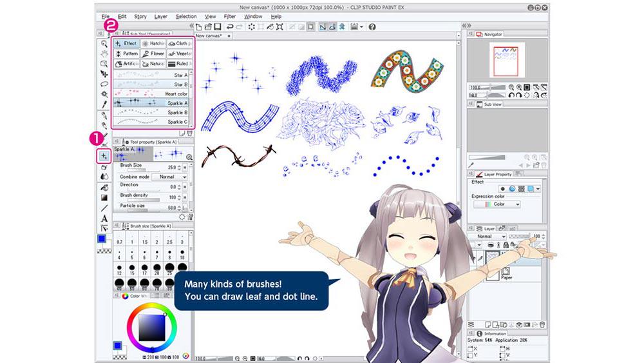Click rotate left icon in Navigator
Viewport: 644px width, 363px height.
click(x=511, y=95)
